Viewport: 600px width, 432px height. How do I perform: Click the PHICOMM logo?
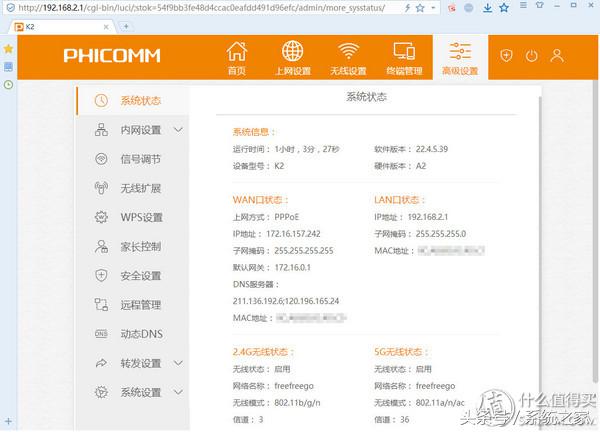112,55
